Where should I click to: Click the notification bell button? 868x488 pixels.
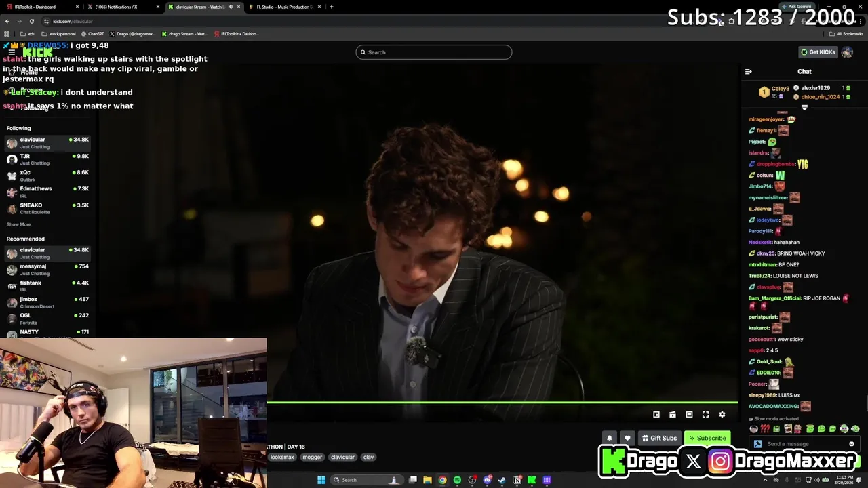pos(610,438)
